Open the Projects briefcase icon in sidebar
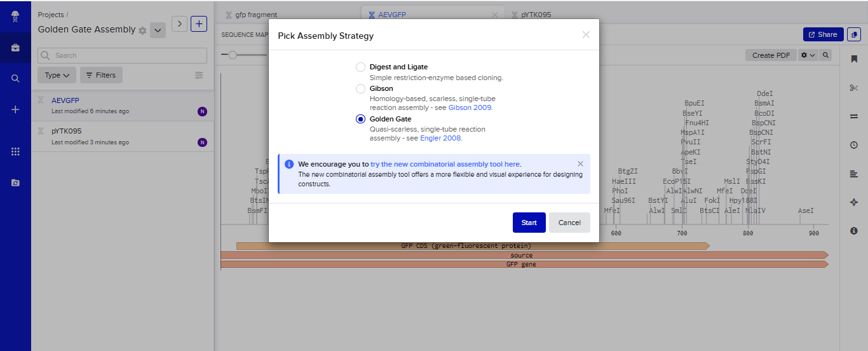The width and height of the screenshot is (868, 351). point(15,48)
